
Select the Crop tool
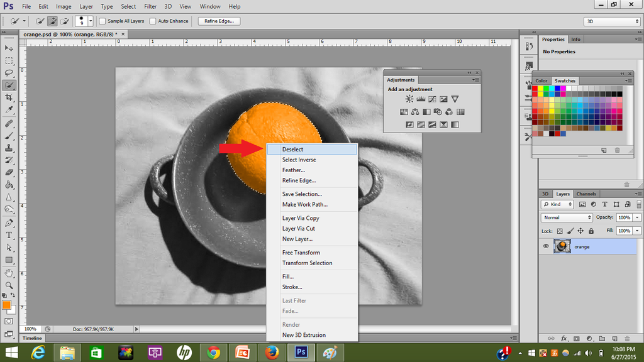tap(9, 97)
